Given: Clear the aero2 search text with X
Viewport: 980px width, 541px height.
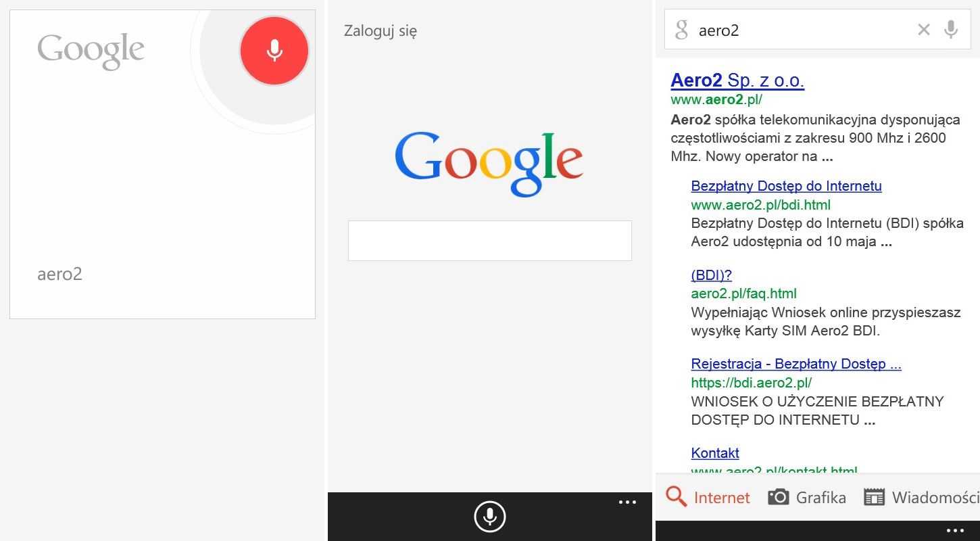Looking at the screenshot, I should pyautogui.click(x=924, y=29).
